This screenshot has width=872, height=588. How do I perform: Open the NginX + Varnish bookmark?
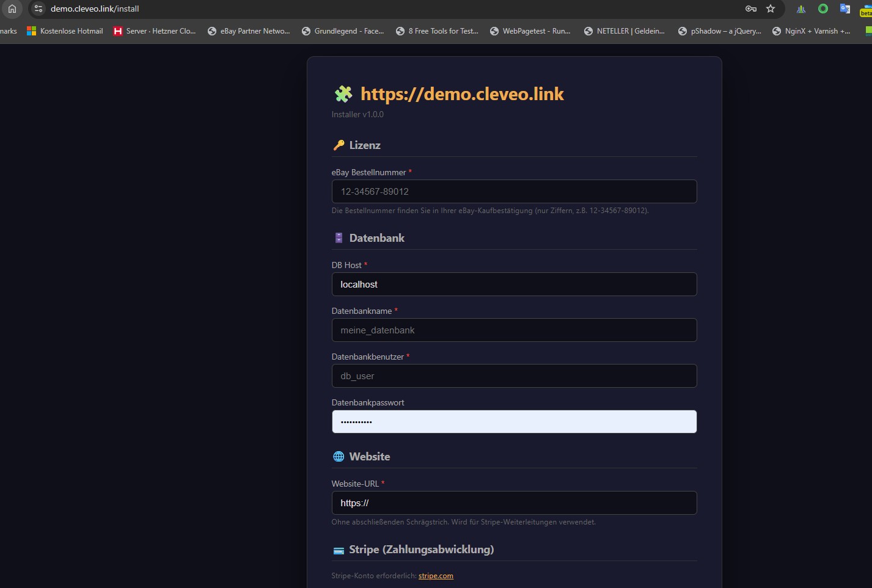(812, 31)
